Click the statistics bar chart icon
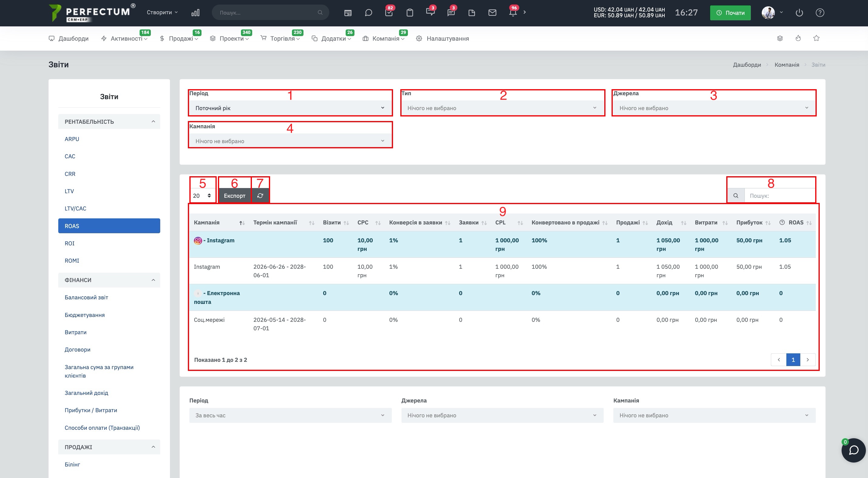 (195, 13)
